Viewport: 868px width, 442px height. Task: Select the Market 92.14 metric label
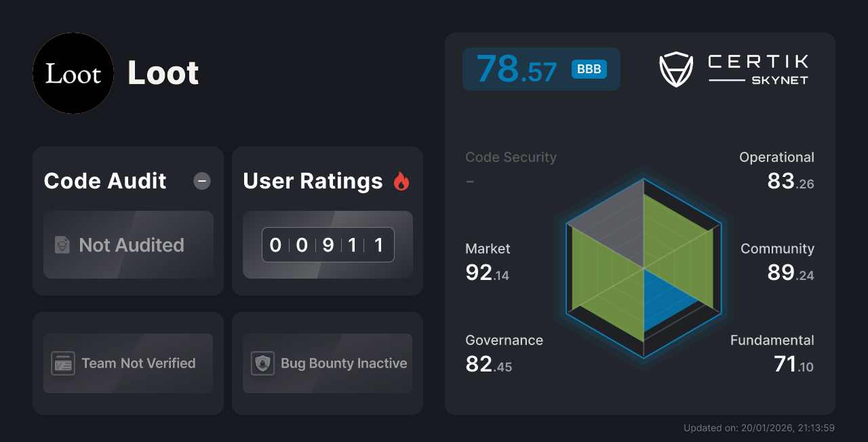coord(488,261)
